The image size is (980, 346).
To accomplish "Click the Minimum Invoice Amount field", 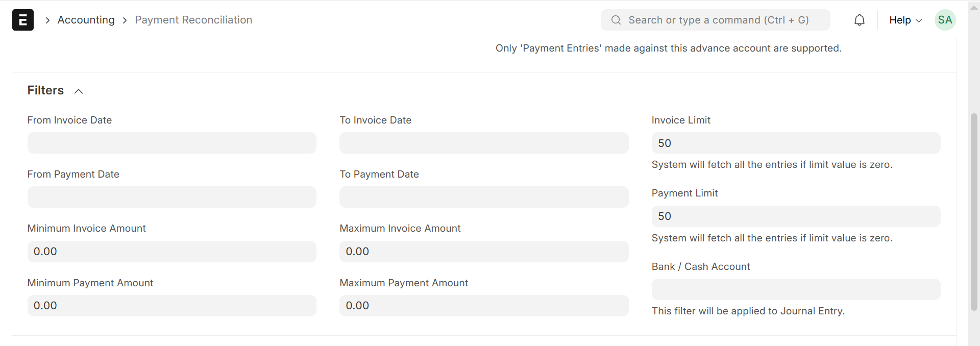I will 171,252.
